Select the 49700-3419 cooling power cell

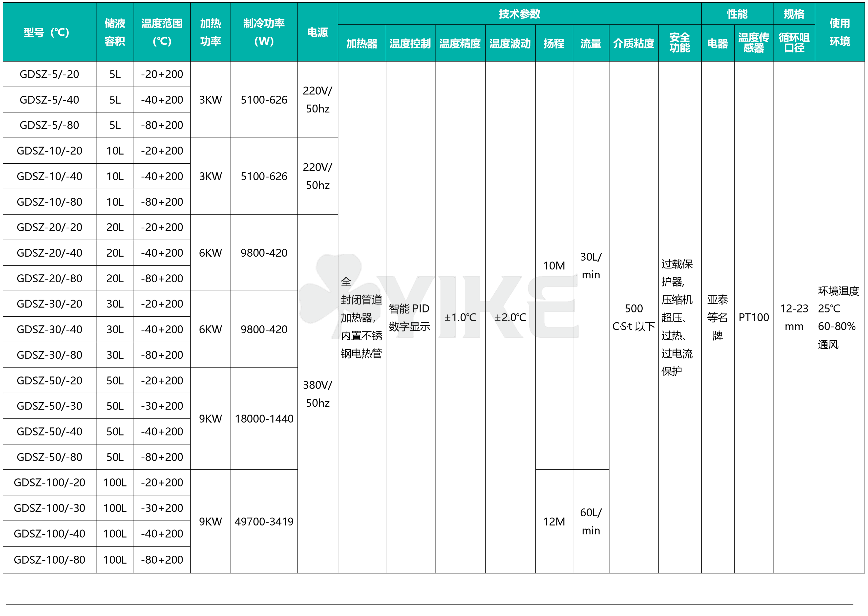[x=264, y=522]
